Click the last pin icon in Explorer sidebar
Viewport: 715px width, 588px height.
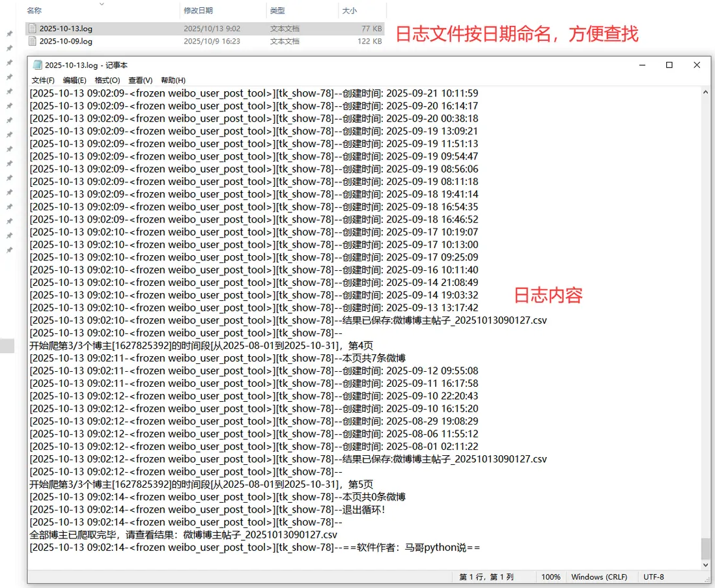pyautogui.click(x=9, y=250)
